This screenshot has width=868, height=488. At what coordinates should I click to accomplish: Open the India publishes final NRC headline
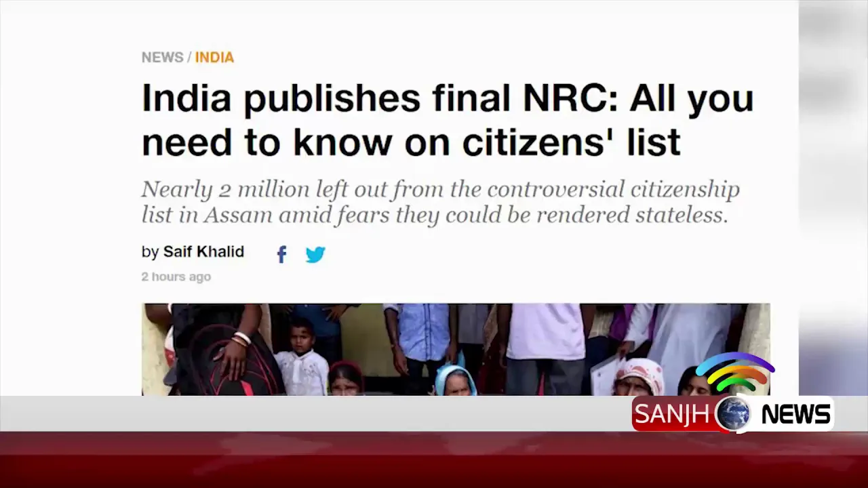448,120
